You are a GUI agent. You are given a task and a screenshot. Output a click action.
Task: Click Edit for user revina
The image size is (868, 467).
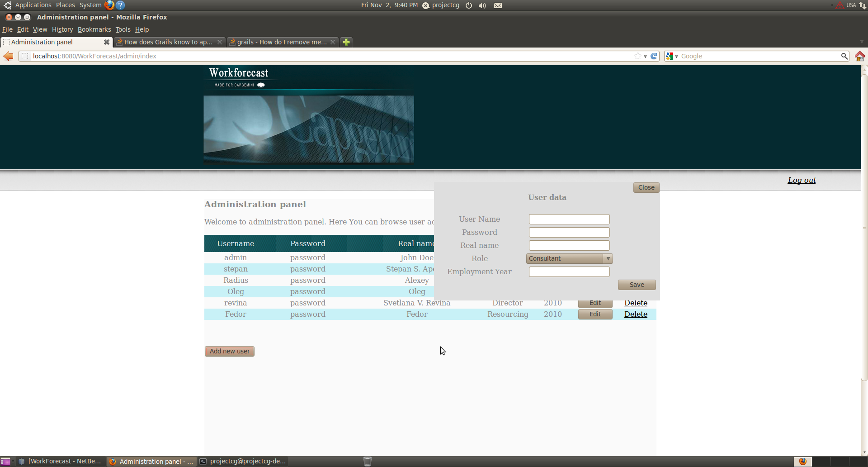click(x=595, y=304)
